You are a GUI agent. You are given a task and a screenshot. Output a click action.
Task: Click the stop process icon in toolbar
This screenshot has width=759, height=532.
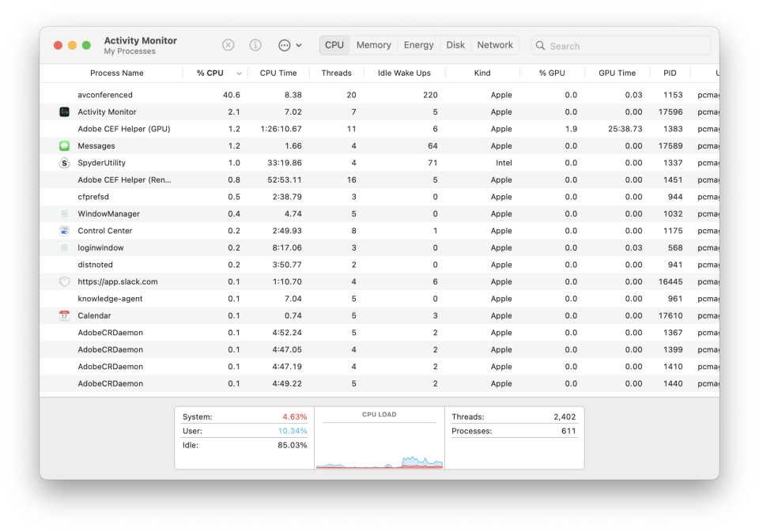(x=228, y=45)
